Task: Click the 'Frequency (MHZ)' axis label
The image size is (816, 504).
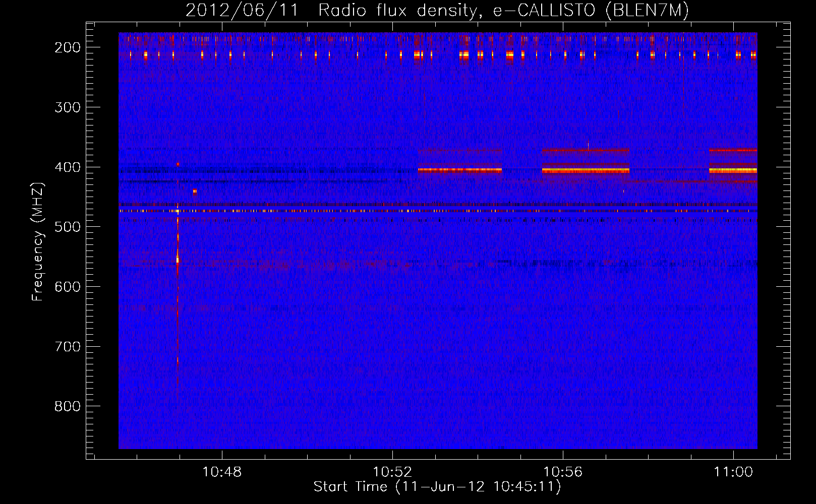Action: 38,241
